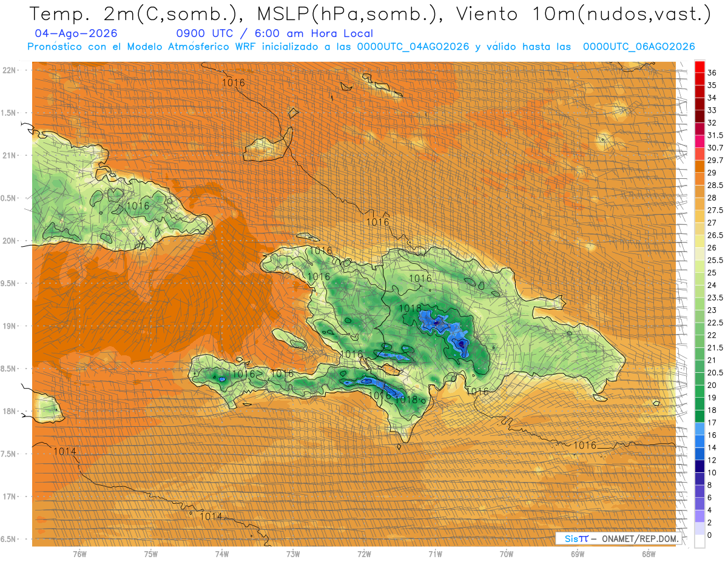The image size is (728, 562).
Task: Click the time text '0900 UTC / 6:00 am Hora Local'
Action: tap(274, 34)
